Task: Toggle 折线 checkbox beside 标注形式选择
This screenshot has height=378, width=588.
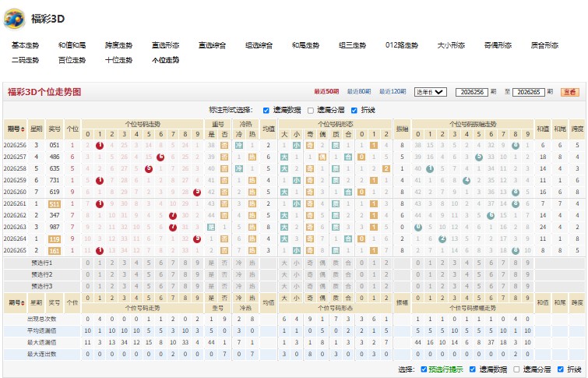Action: click(354, 111)
